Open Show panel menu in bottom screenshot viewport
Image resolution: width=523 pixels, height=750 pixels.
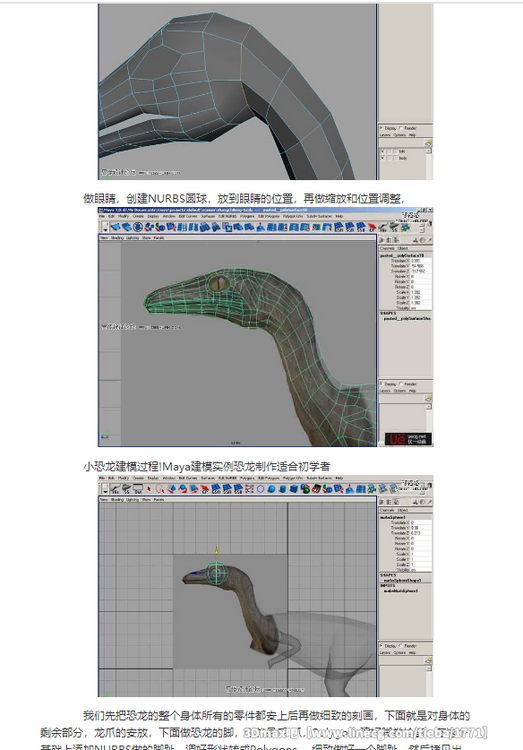(146, 499)
